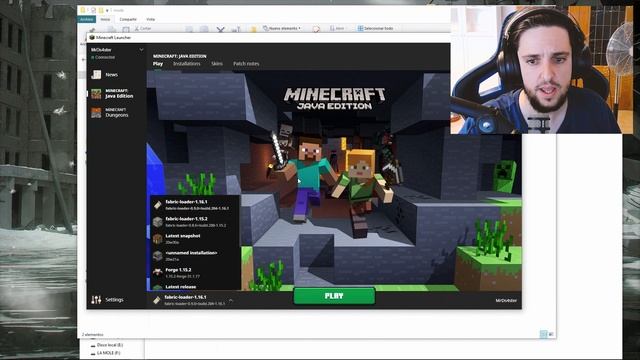Switch Explorer to large icons view
The width and height of the screenshot is (640, 360).
[551, 334]
